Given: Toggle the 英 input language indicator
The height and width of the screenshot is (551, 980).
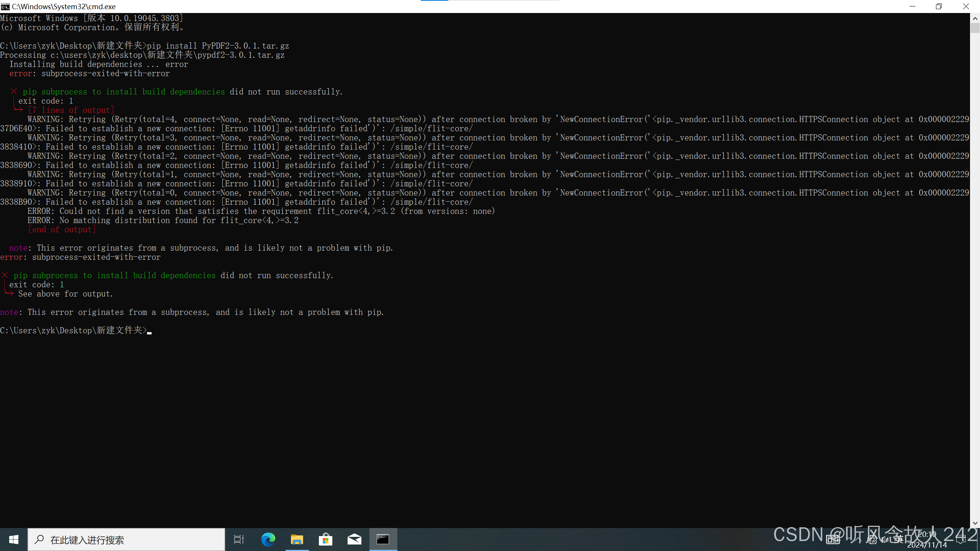Looking at the screenshot, I should (x=899, y=540).
